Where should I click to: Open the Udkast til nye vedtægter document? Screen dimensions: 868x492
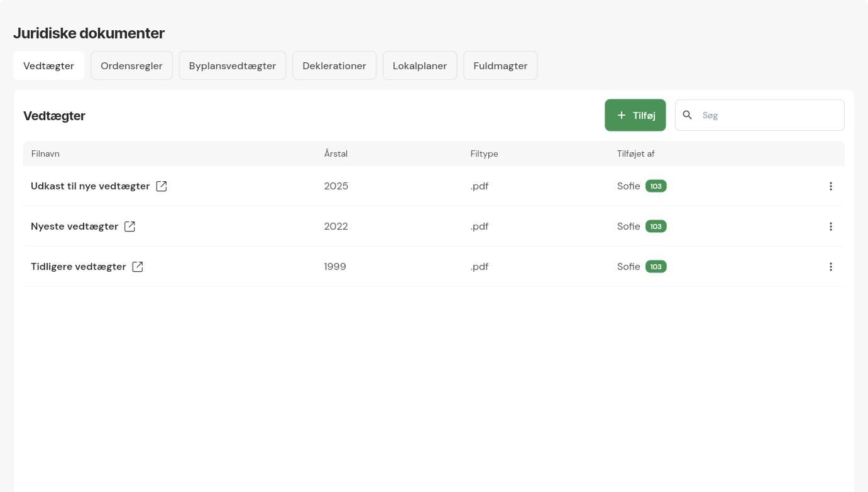coord(91,186)
